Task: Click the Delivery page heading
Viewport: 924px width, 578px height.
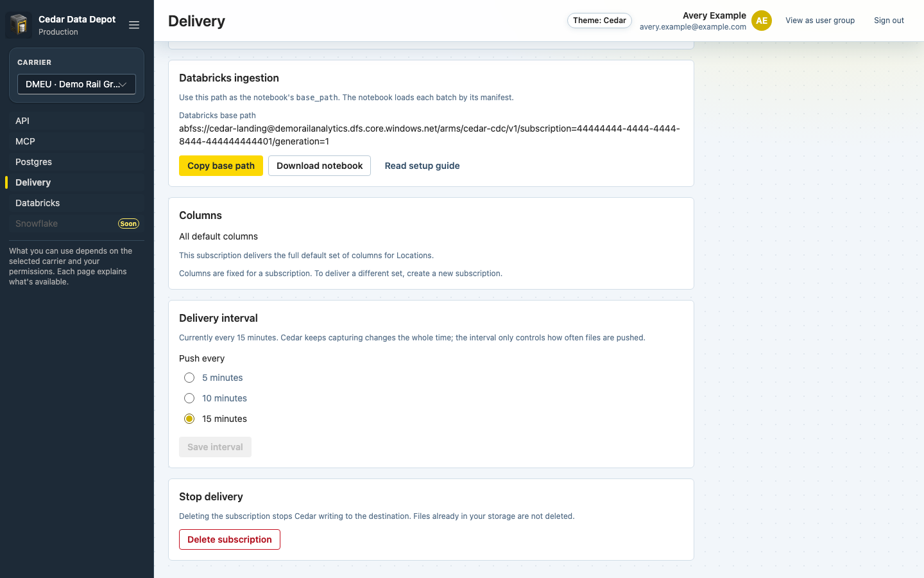Action: (x=196, y=21)
